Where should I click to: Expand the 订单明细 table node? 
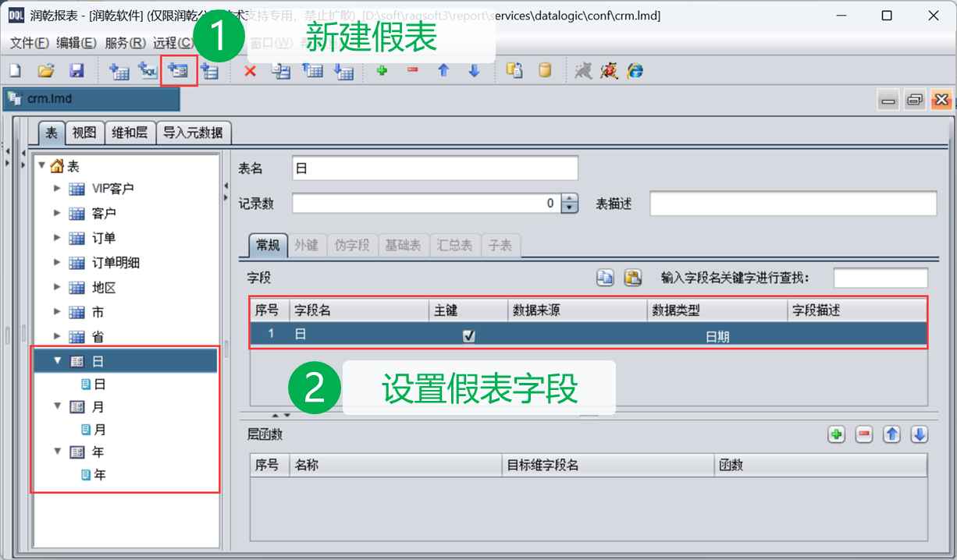(x=57, y=263)
